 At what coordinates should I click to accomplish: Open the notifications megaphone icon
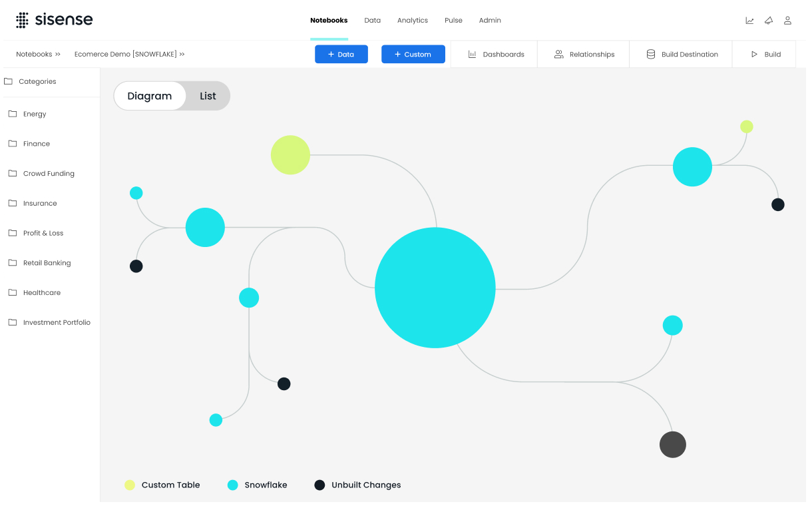769,21
